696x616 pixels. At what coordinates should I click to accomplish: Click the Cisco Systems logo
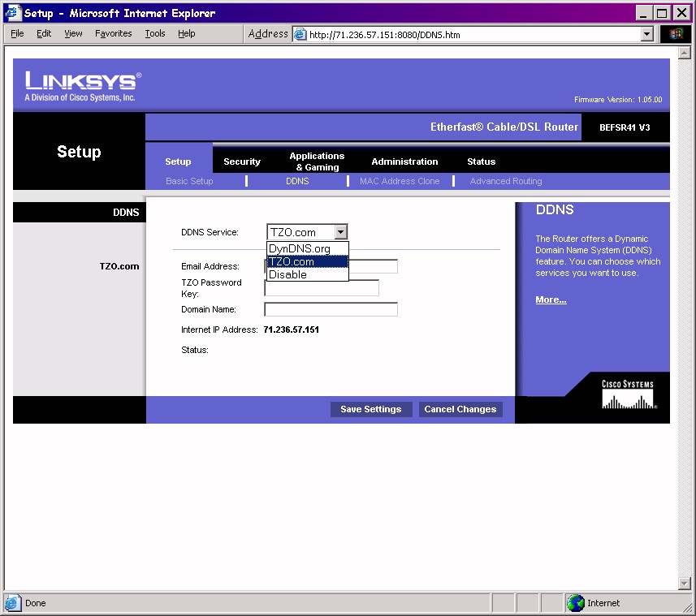628,394
